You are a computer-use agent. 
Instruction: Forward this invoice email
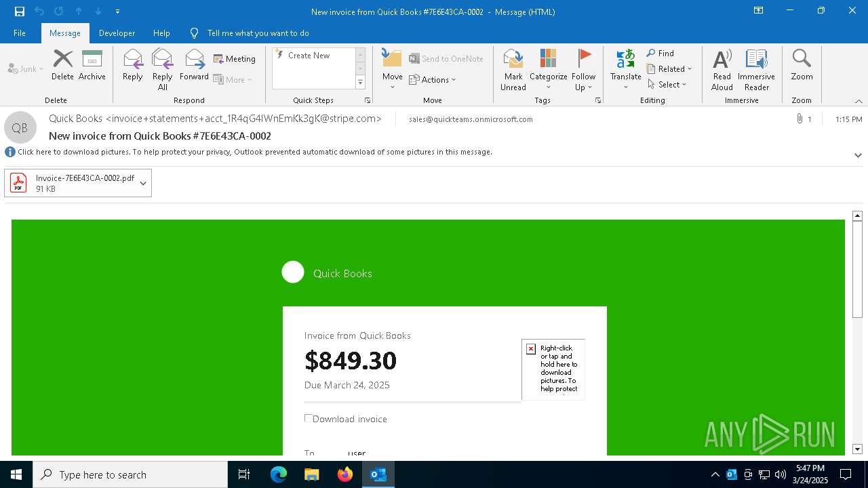(x=194, y=66)
